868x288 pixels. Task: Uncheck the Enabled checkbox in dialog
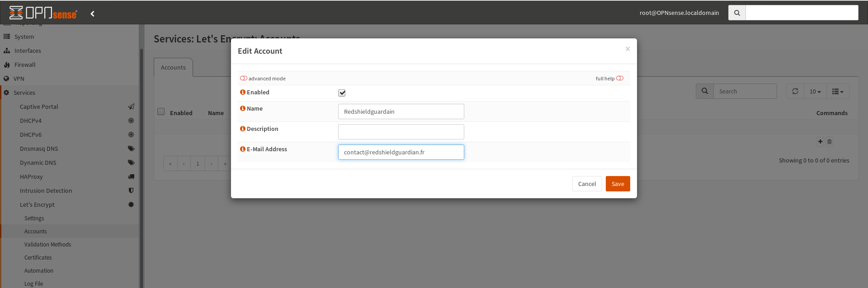click(x=342, y=93)
